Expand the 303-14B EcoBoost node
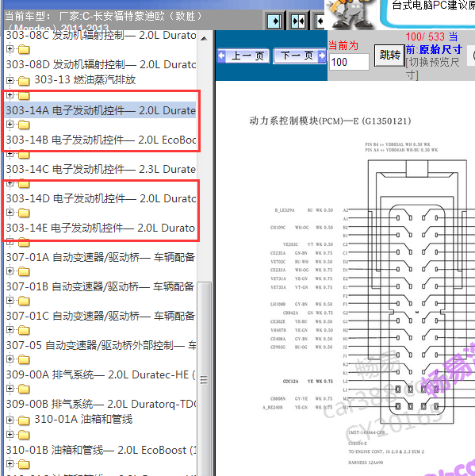Image resolution: width=475 pixels, height=476 pixels. [10, 125]
